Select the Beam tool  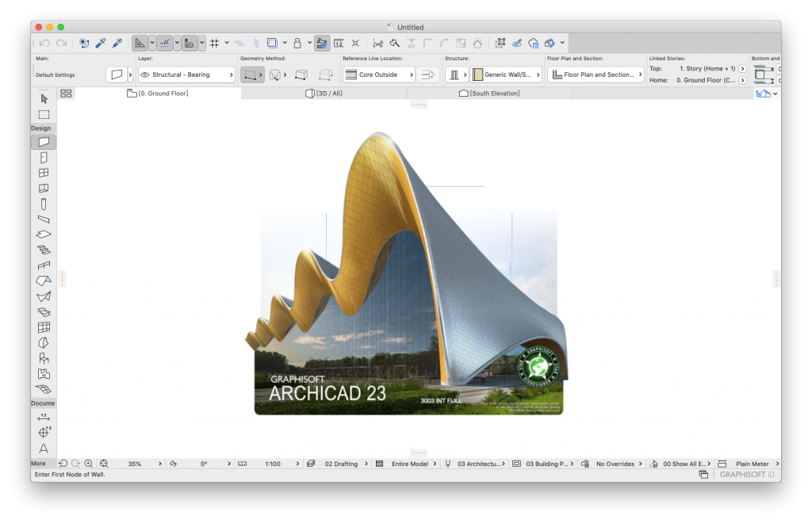44,220
